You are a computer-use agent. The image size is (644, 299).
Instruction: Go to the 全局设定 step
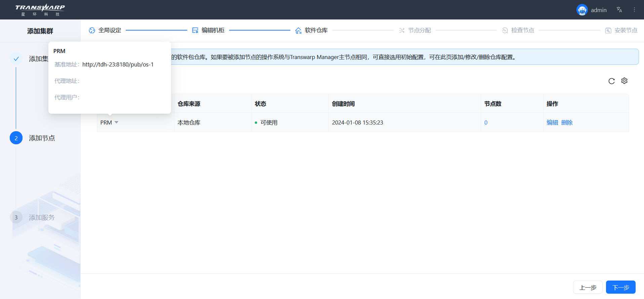click(x=110, y=30)
